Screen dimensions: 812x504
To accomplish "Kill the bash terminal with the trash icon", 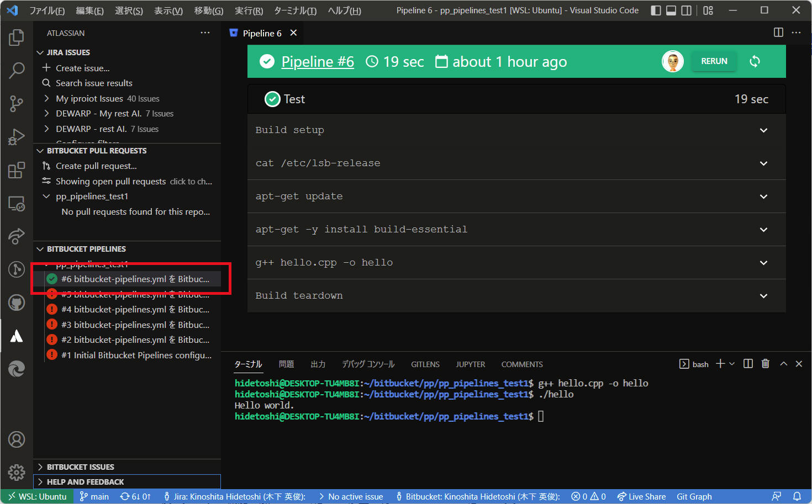I will tap(766, 363).
